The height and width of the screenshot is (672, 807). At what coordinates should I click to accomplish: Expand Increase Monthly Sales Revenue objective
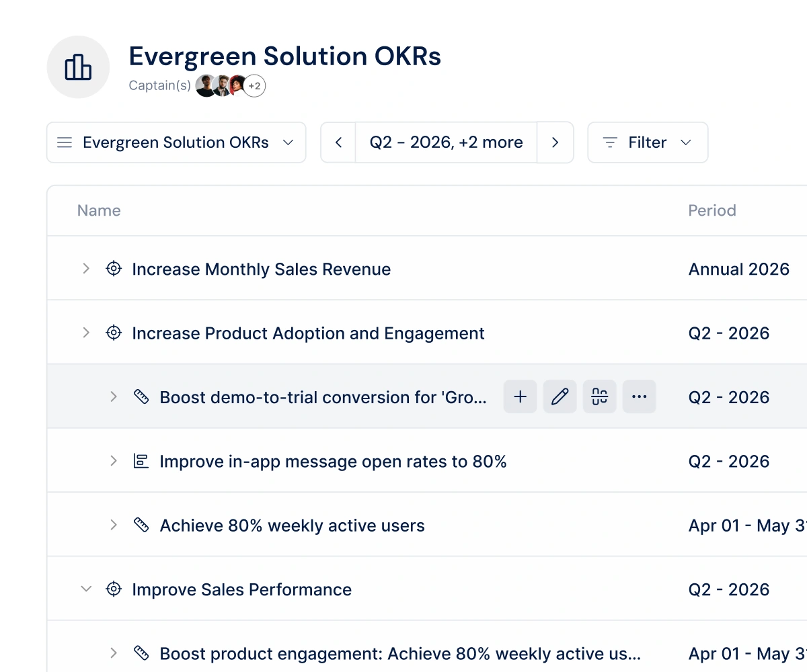[x=86, y=269]
